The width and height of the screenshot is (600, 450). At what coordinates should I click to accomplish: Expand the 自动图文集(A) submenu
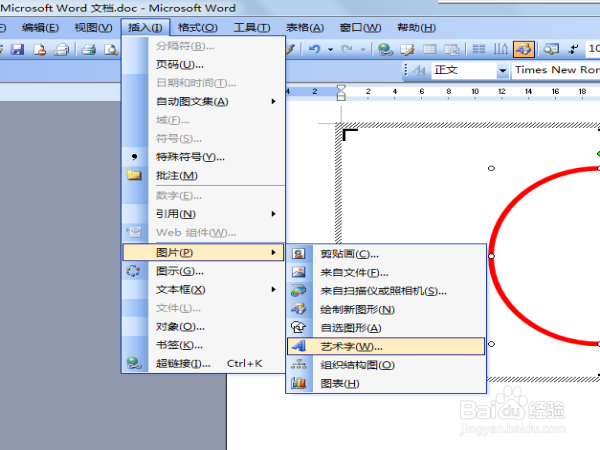coord(204,102)
